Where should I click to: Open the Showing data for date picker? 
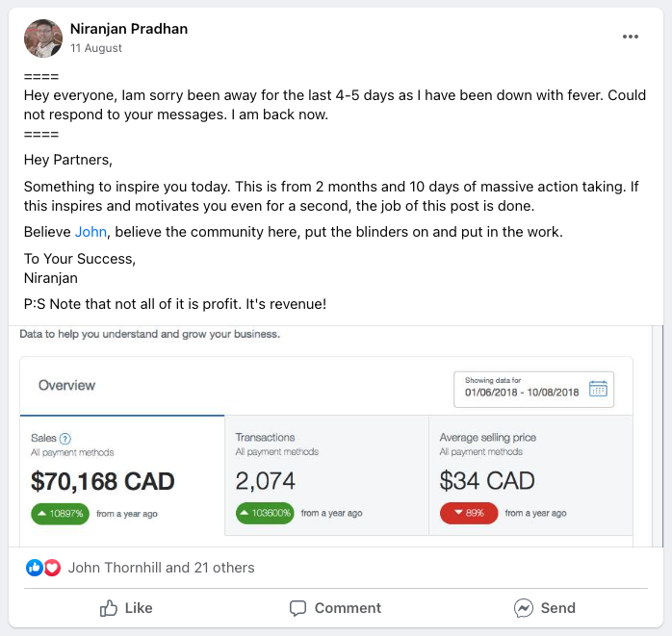[x=534, y=390]
